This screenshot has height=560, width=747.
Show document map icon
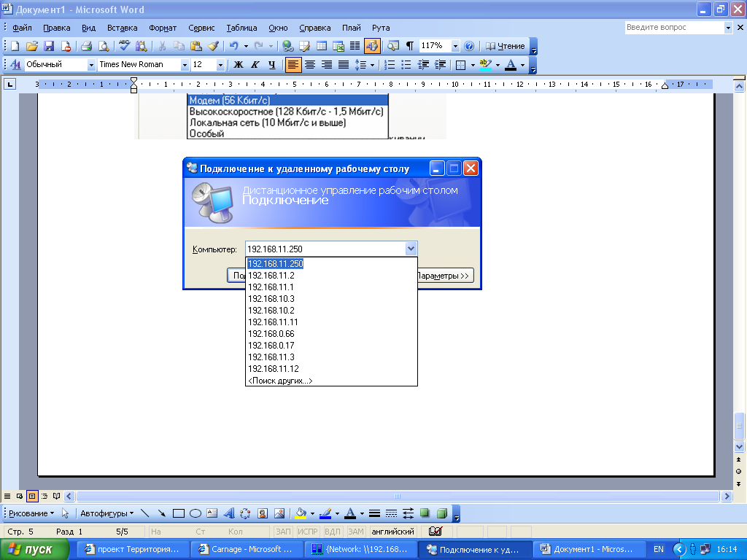pos(393,46)
